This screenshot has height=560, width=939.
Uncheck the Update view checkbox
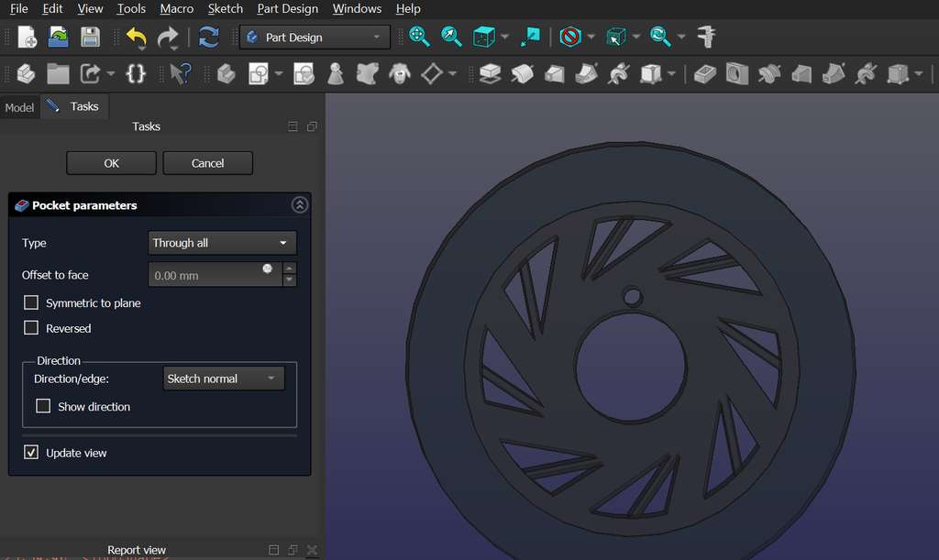click(32, 453)
